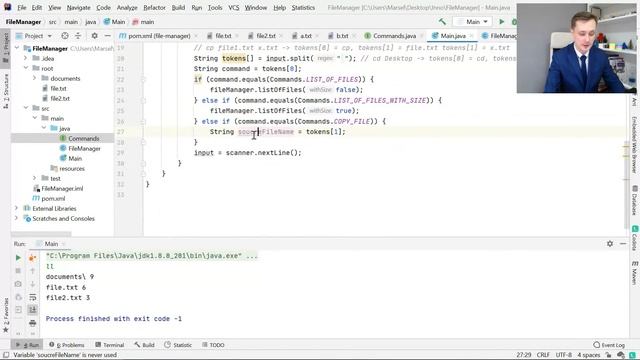This screenshot has height=360, width=640.
Task: Open the Analyze menu
Action: (x=127, y=7)
